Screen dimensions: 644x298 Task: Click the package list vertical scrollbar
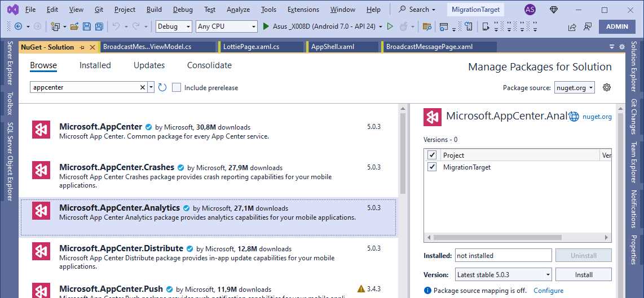(x=403, y=153)
